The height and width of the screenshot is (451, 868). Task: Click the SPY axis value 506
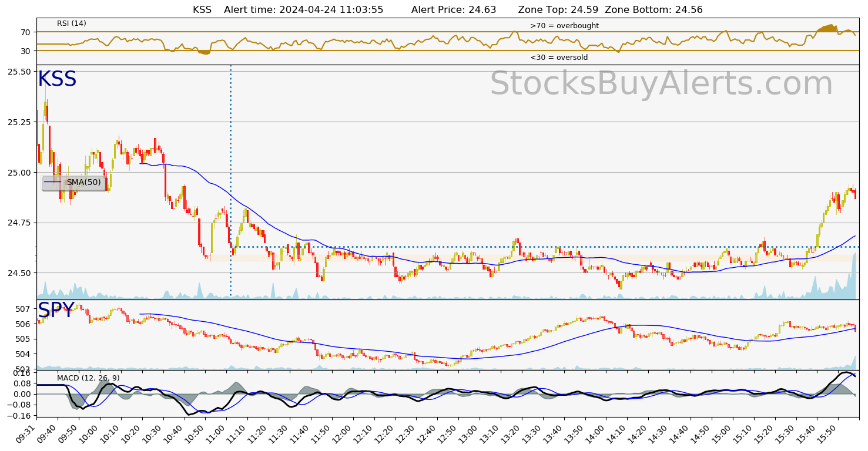[x=24, y=324]
